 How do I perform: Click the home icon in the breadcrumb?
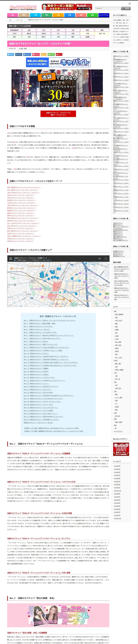pyautogui.click(x=10, y=20)
